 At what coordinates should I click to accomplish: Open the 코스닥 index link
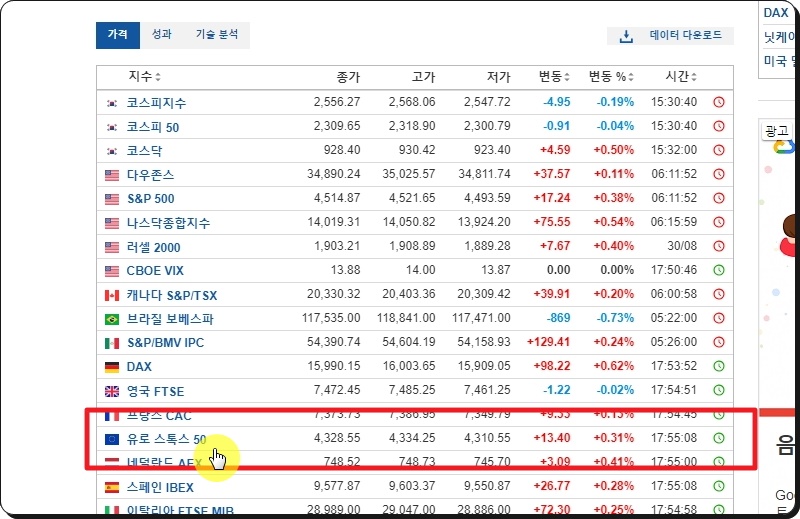pyautogui.click(x=144, y=151)
